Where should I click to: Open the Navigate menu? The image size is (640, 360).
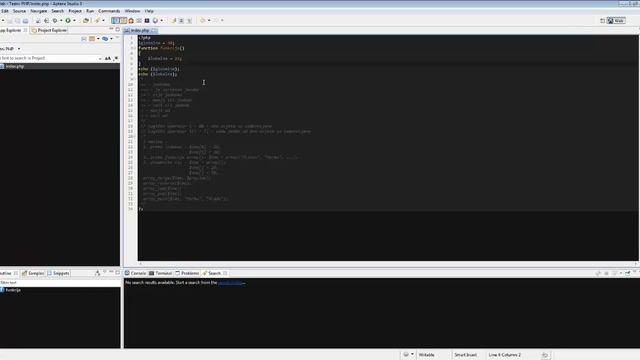39,11
